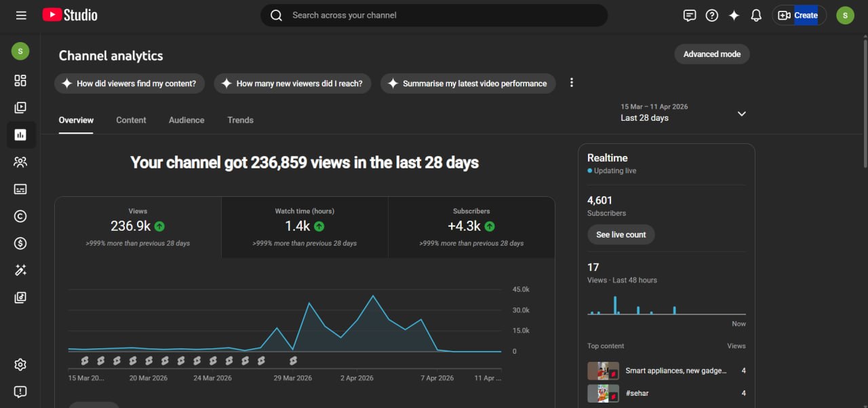The height and width of the screenshot is (408, 868).
Task: Open Settings gear in sidebar
Action: click(20, 365)
